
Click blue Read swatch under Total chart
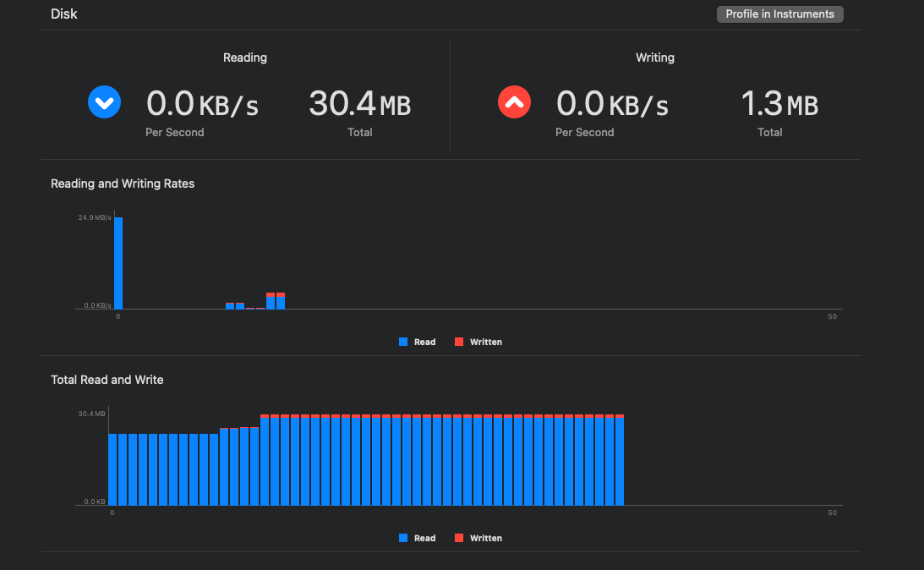[x=403, y=538]
